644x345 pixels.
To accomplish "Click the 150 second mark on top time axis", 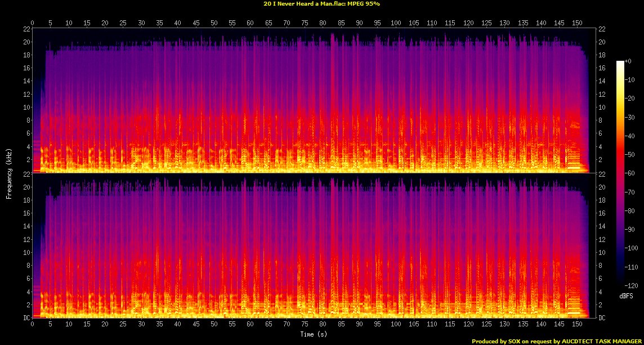I will (x=578, y=23).
